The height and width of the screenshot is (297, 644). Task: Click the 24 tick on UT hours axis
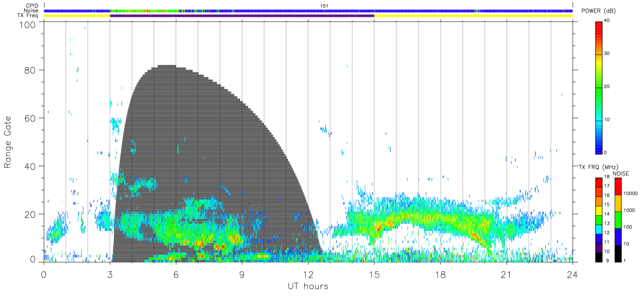click(x=572, y=273)
